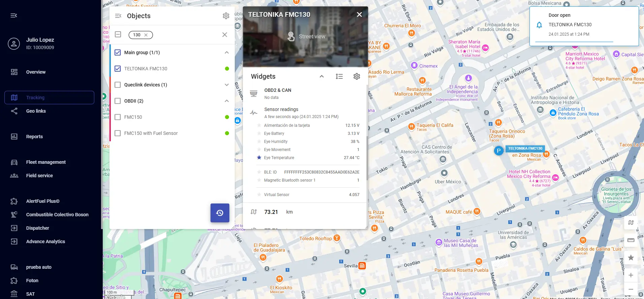This screenshot has height=299, width=644.
Task: Uncheck the TELTONIKA FMC130 object checkbox
Action: tap(118, 69)
